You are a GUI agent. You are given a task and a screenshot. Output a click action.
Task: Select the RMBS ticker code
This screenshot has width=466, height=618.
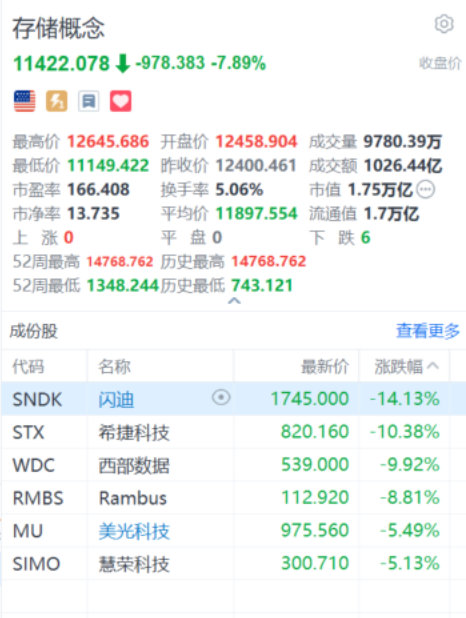tap(38, 498)
